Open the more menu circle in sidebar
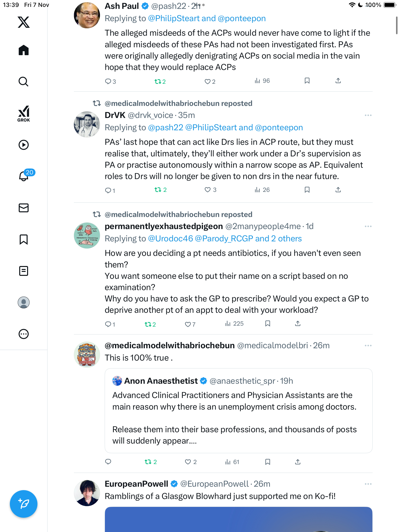The width and height of the screenshot is (399, 532). 24,334
